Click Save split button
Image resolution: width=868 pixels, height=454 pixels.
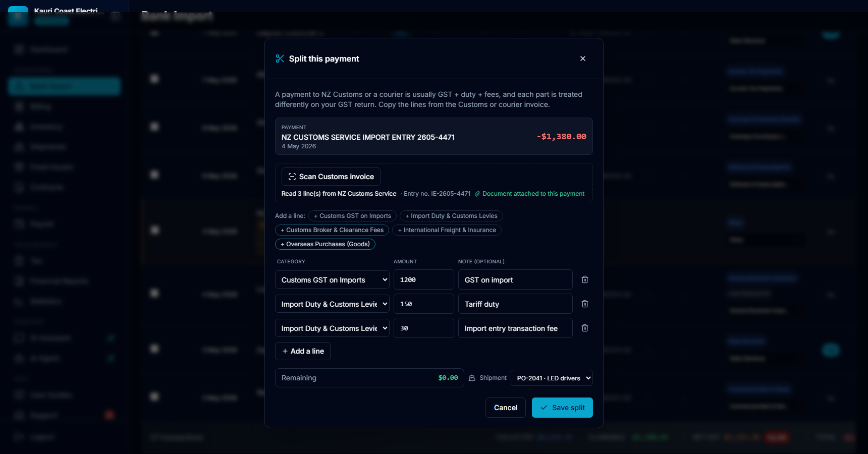coord(562,408)
